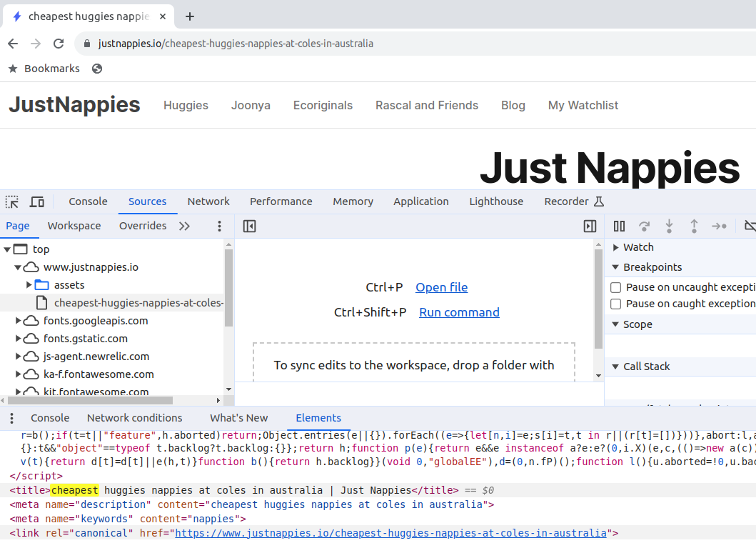This screenshot has width=756, height=543.
Task: Open the Joonya nav link
Action: (x=251, y=105)
